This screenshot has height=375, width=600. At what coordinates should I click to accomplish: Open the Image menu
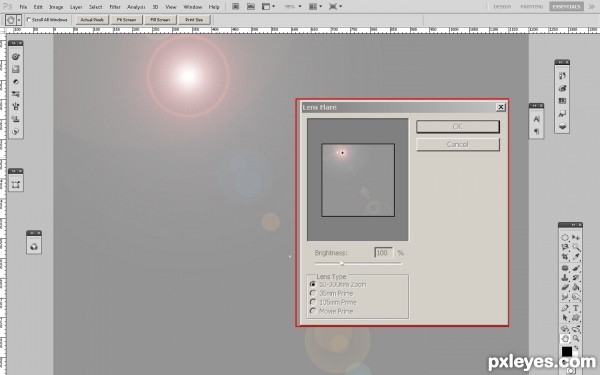pyautogui.click(x=56, y=7)
